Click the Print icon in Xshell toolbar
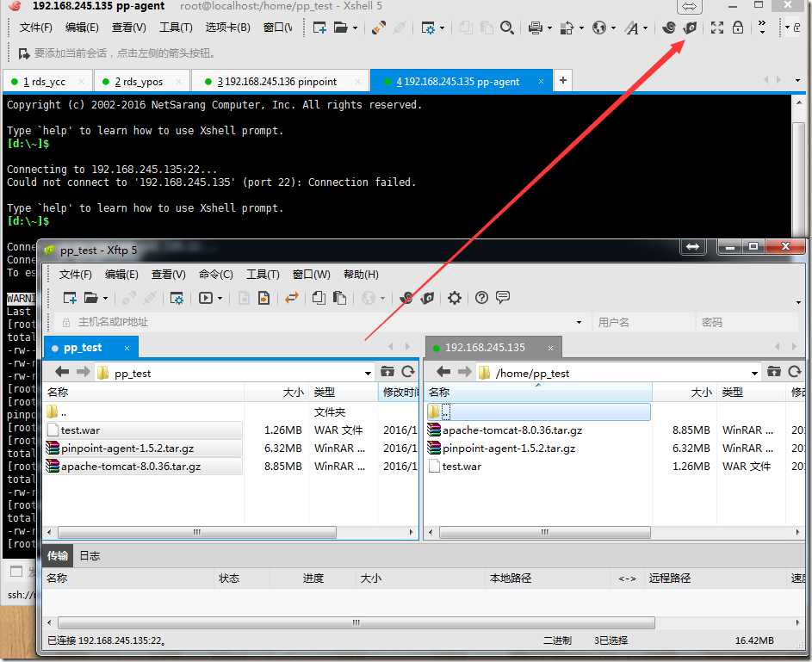812x662 pixels. [x=535, y=28]
